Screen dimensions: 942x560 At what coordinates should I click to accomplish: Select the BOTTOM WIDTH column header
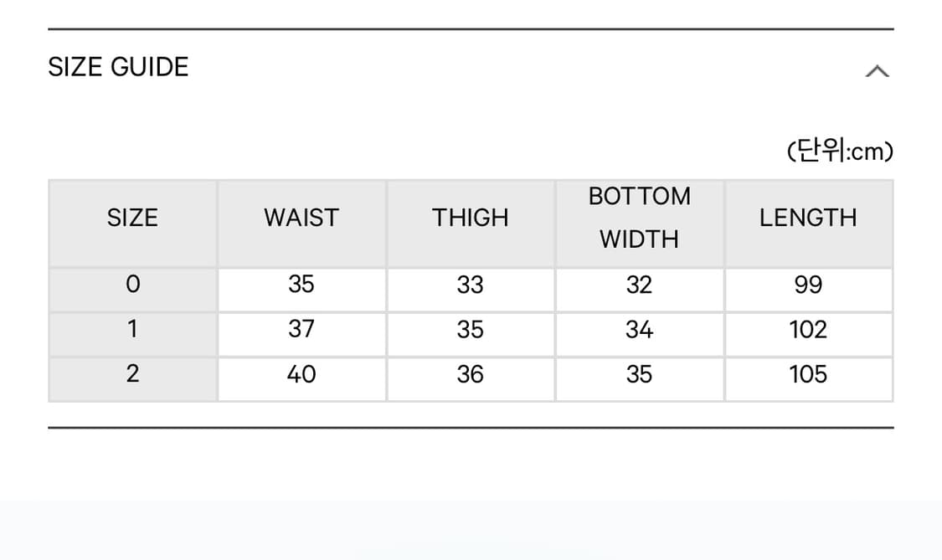click(x=639, y=218)
